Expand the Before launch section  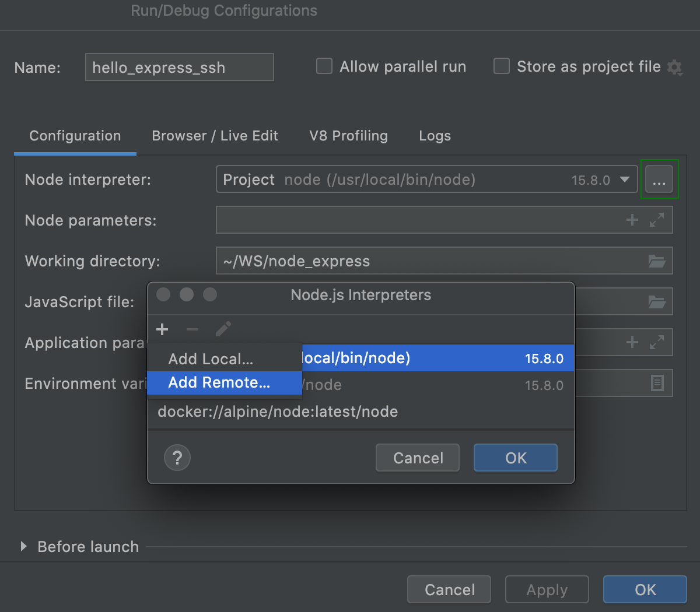click(23, 547)
